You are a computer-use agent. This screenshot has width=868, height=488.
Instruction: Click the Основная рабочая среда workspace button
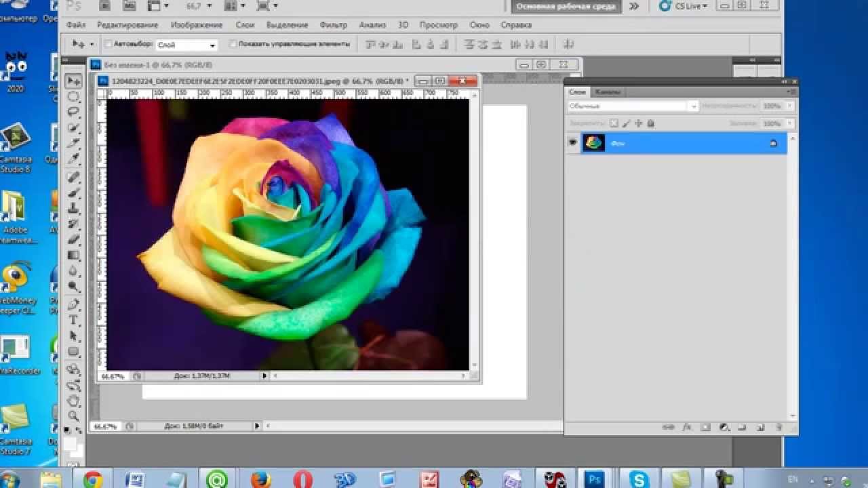click(566, 6)
